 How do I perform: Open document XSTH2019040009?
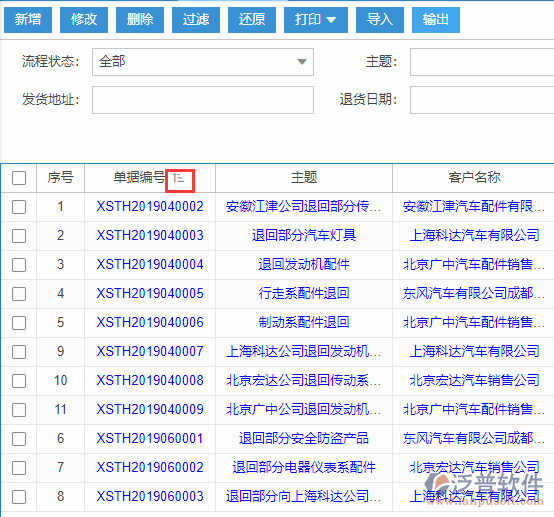point(150,410)
